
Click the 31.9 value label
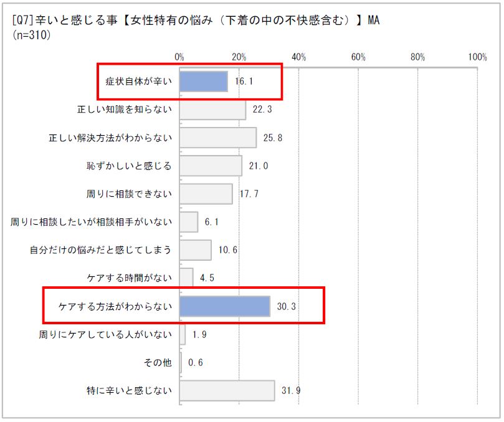291,390
